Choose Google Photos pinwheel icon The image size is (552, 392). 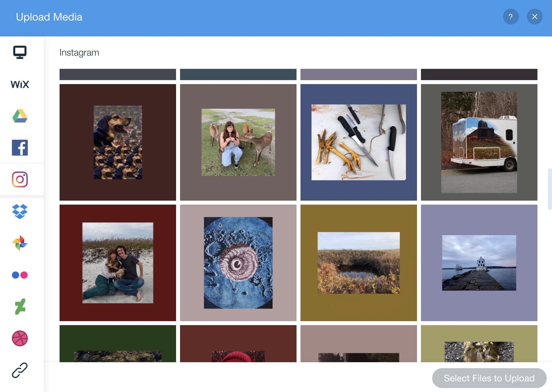[20, 243]
